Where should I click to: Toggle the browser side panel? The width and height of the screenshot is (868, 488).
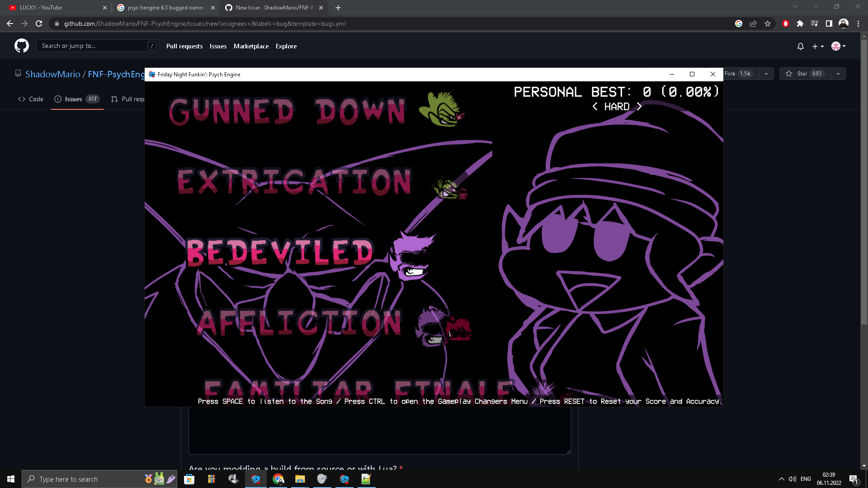pos(830,23)
